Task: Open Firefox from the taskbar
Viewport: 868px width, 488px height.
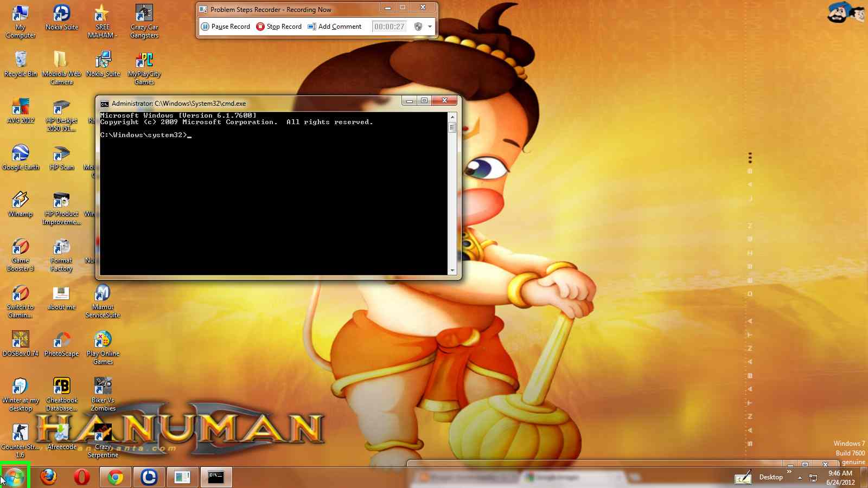Action: pyautogui.click(x=48, y=477)
